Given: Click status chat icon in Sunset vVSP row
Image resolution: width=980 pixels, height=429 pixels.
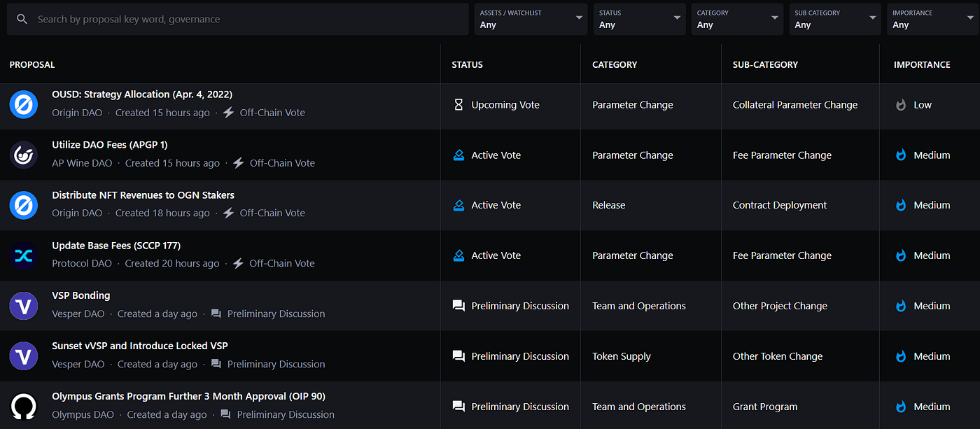Looking at the screenshot, I should click(x=458, y=356).
